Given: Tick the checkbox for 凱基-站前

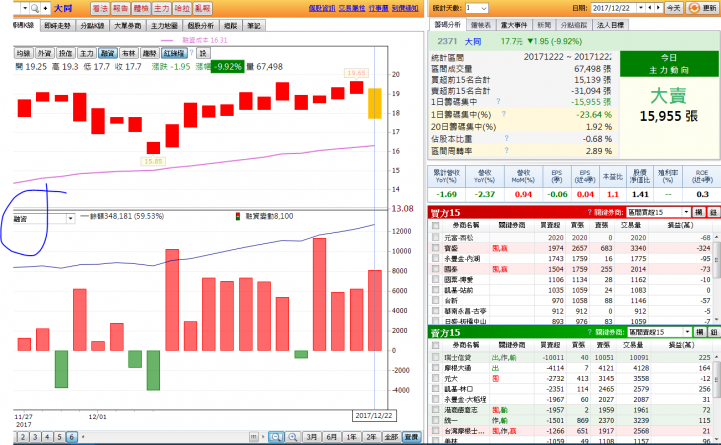Looking at the screenshot, I should click(435, 290).
